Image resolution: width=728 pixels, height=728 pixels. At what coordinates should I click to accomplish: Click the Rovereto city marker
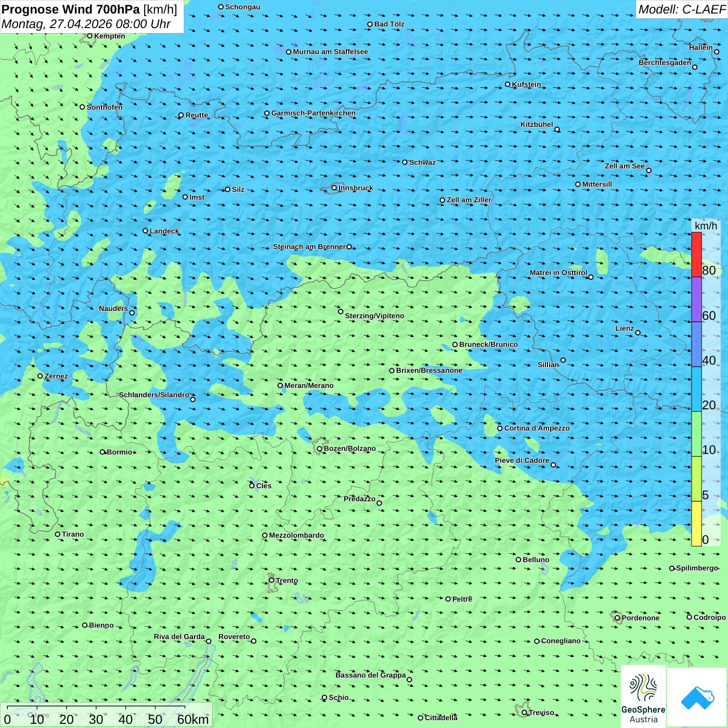coord(254,641)
